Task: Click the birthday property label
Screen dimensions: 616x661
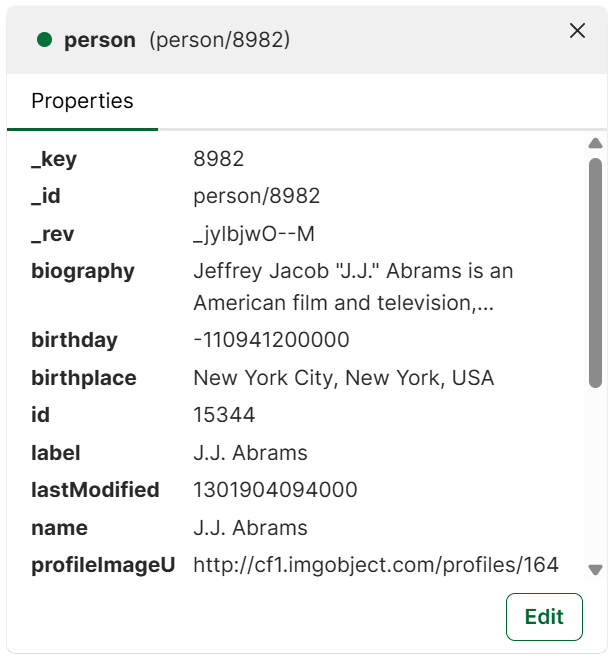Action: coord(75,341)
